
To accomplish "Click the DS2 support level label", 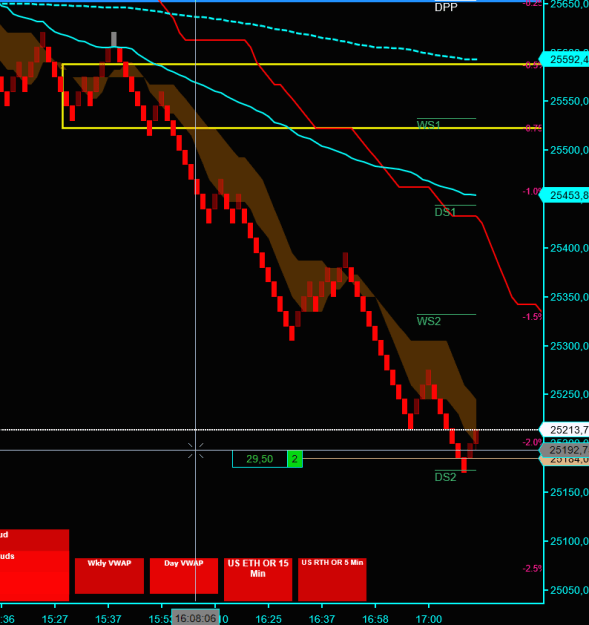I will pos(445,477).
